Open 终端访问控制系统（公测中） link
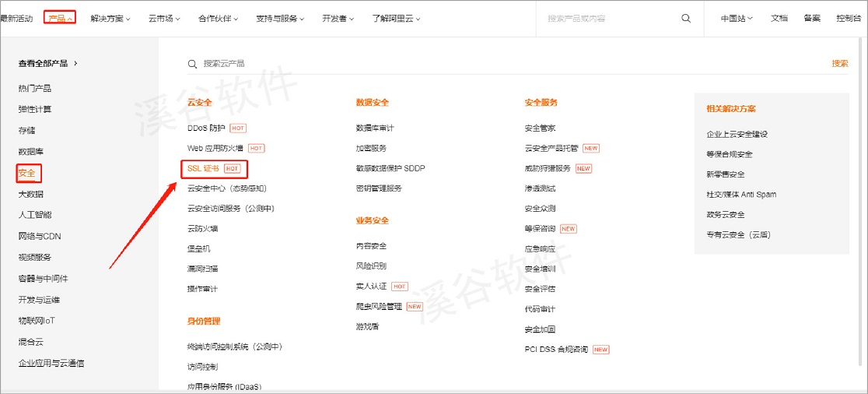This screenshot has height=394, width=868. click(x=235, y=347)
